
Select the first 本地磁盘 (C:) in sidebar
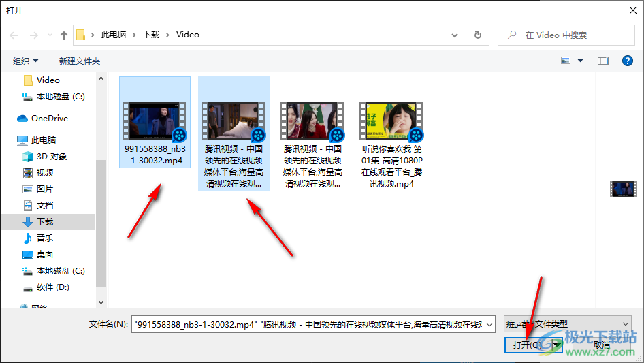[53, 97]
